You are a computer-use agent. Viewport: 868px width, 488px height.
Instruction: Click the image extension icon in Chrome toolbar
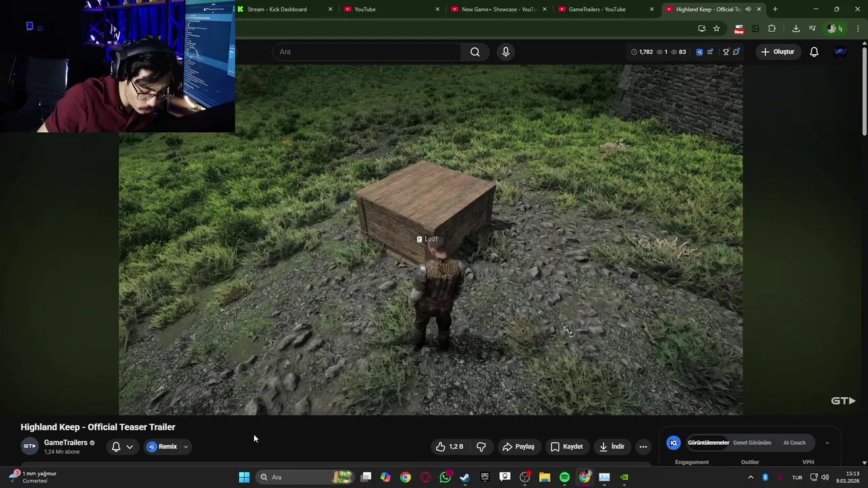pyautogui.click(x=755, y=28)
